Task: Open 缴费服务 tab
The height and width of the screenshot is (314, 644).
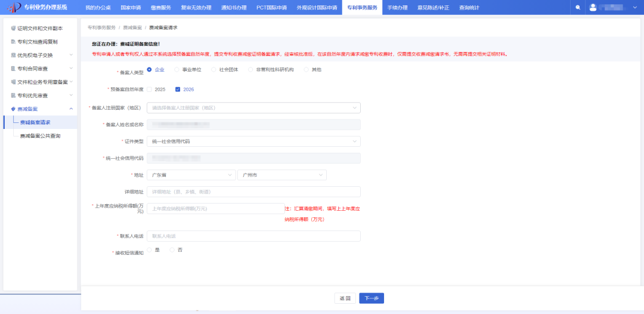Action: coord(161,7)
